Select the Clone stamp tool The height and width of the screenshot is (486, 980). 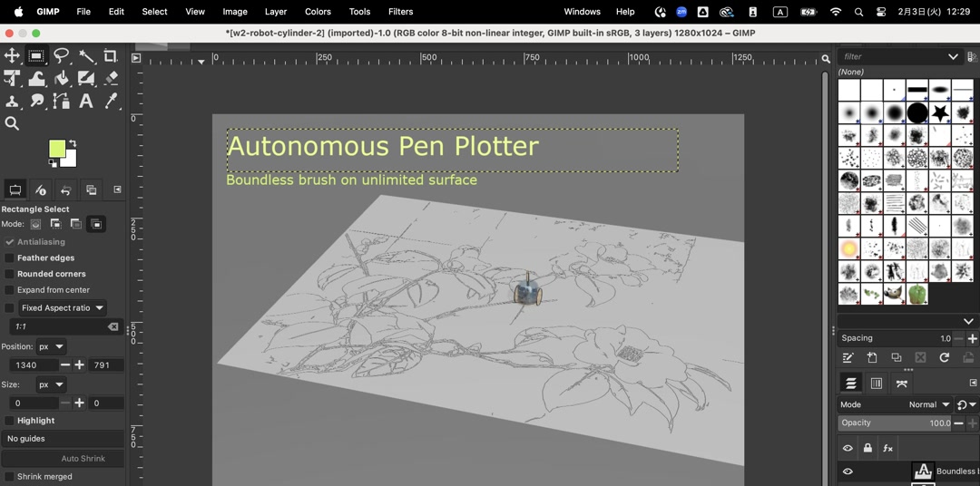click(x=12, y=101)
